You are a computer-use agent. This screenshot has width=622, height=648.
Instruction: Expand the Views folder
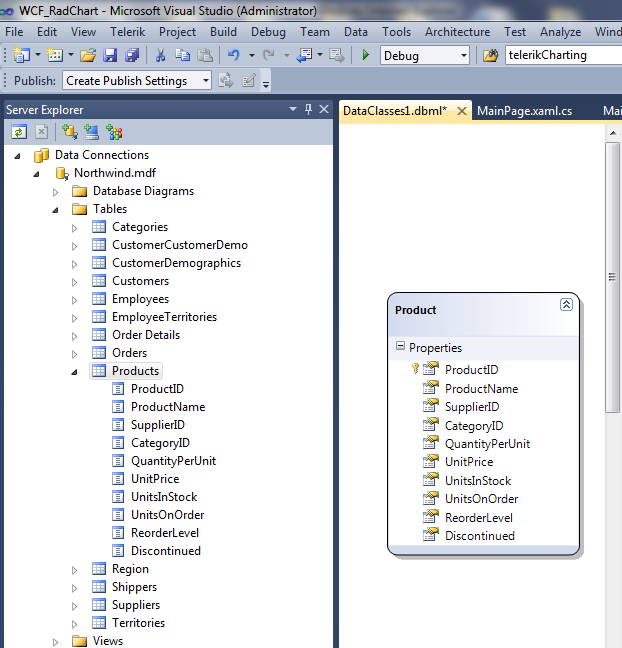click(55, 642)
